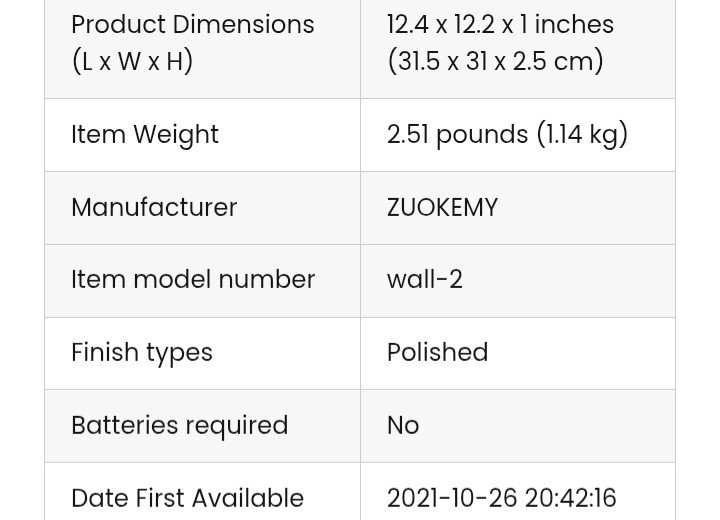Click the word Finish in Finish types

point(105,353)
